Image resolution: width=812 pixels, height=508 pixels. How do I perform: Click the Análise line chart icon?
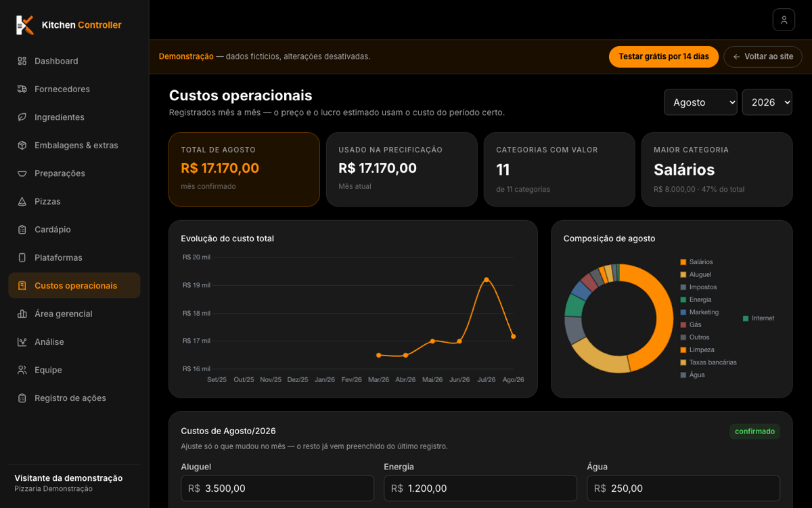[22, 342]
